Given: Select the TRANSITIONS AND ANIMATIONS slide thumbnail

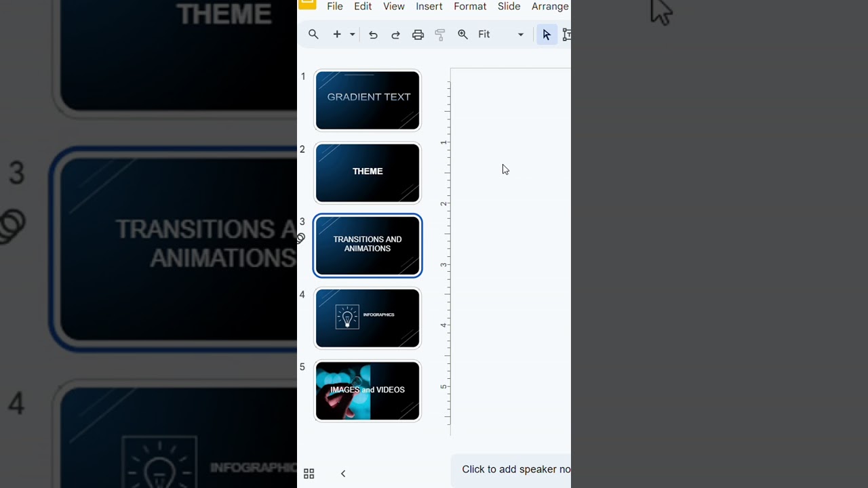Looking at the screenshot, I should point(368,245).
